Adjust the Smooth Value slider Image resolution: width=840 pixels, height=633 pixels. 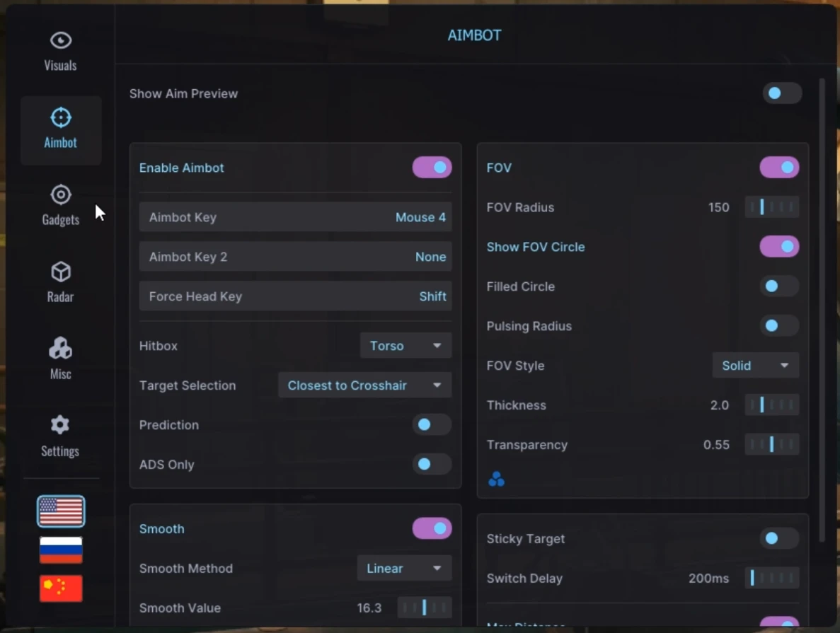(425, 608)
